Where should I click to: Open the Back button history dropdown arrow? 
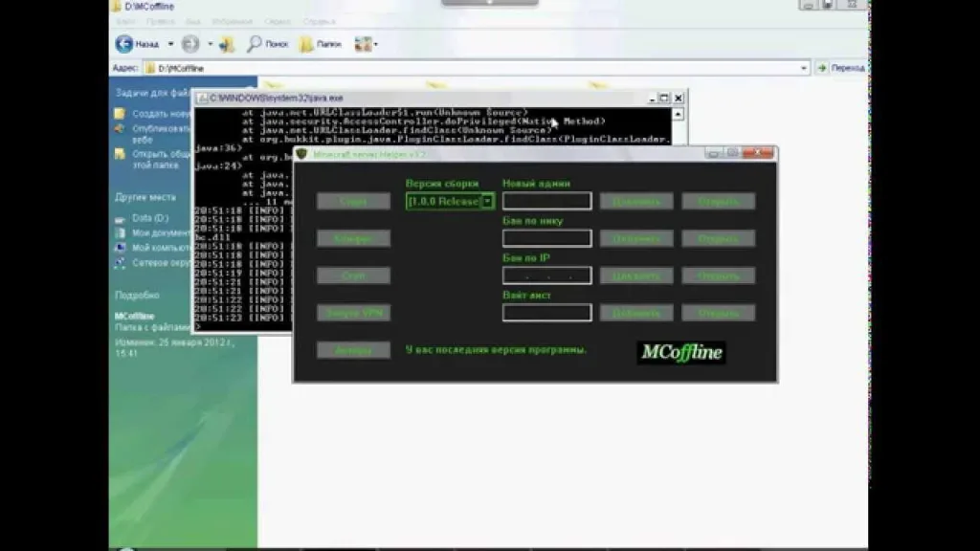170,44
